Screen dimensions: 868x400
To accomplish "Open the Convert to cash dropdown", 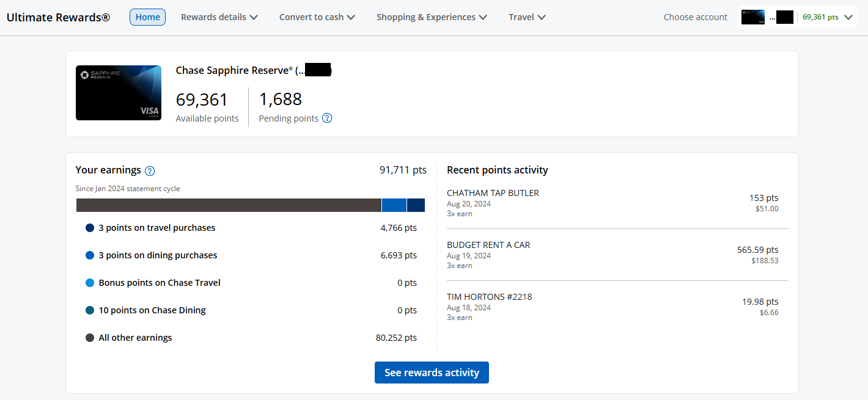I will point(317,17).
